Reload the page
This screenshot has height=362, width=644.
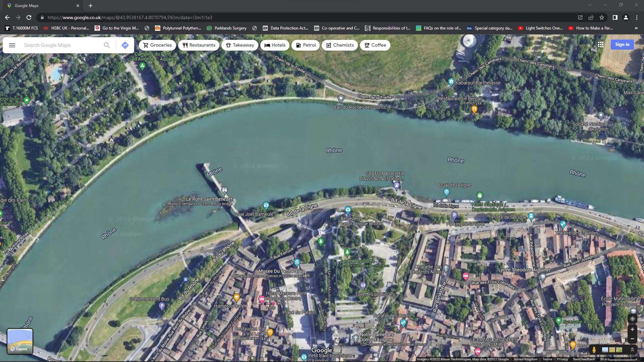coord(29,17)
